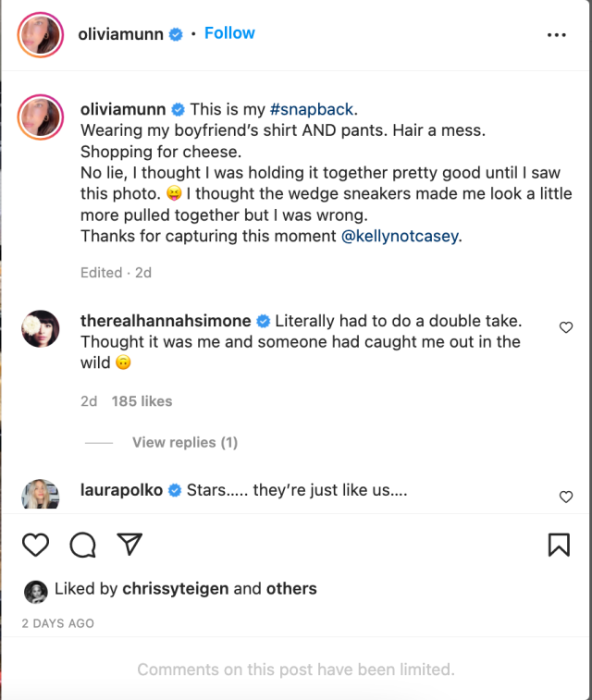The height and width of the screenshot is (700, 592).
Task: Open therealhannahsimone username link
Action: 166,321
